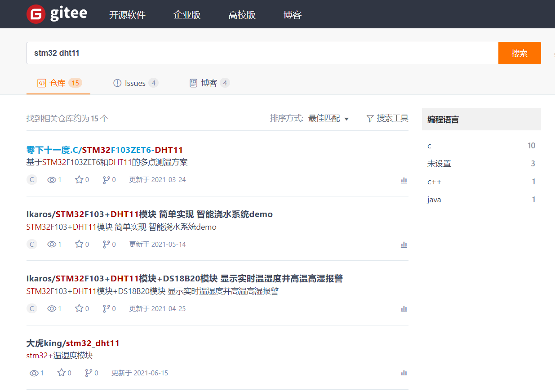
Task: Click the fork icon for STM32F103ZET6-DHT11
Action: 106,180
